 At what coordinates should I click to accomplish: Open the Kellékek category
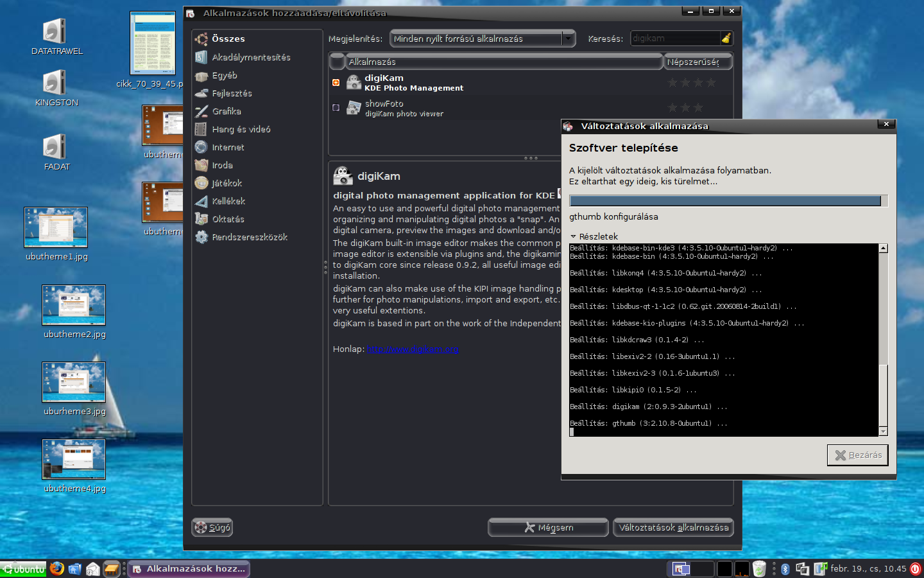pos(257,201)
